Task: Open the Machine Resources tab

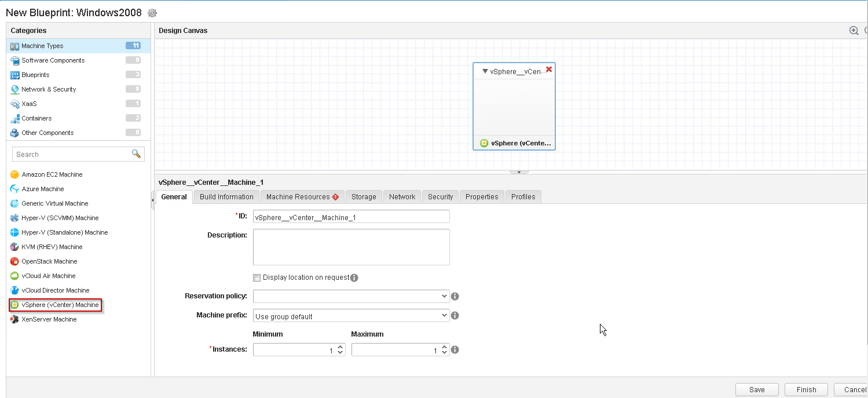Action: (x=302, y=197)
